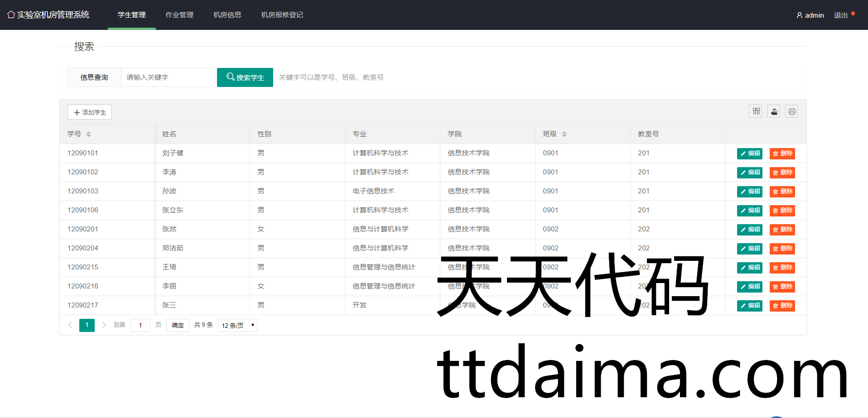Screen dimensions: 868x418
Task: Click the admin user profile icon
Action: tap(800, 15)
